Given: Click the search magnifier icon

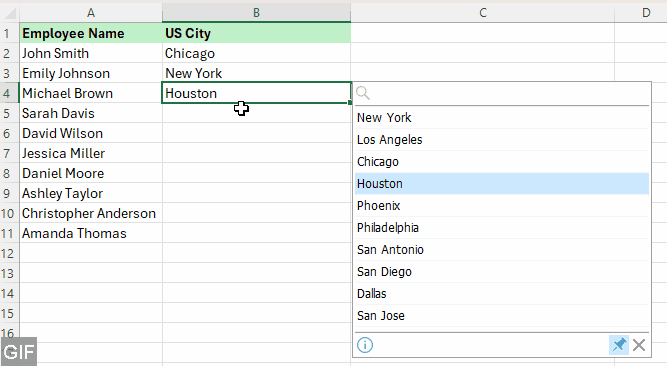Looking at the screenshot, I should coord(363,93).
